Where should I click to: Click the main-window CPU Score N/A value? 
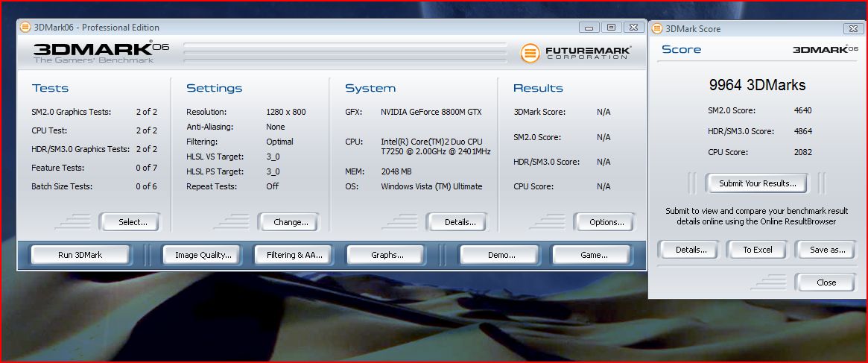pyautogui.click(x=604, y=186)
